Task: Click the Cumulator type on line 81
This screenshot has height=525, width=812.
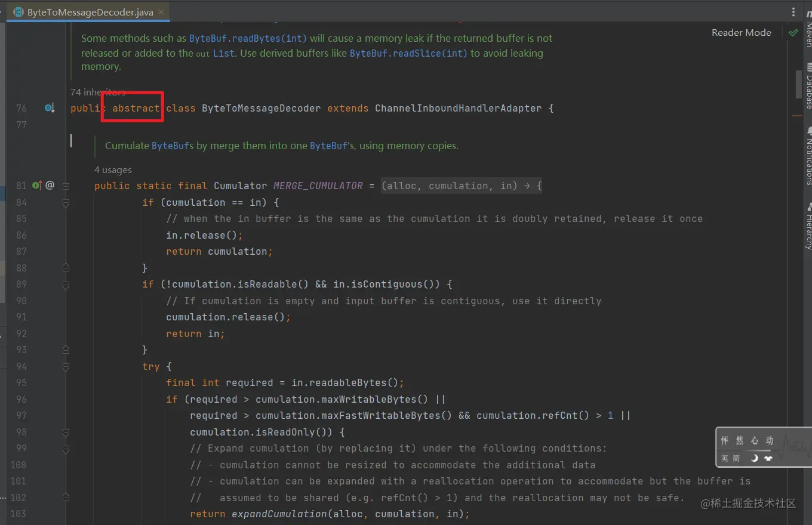Action: [241, 186]
